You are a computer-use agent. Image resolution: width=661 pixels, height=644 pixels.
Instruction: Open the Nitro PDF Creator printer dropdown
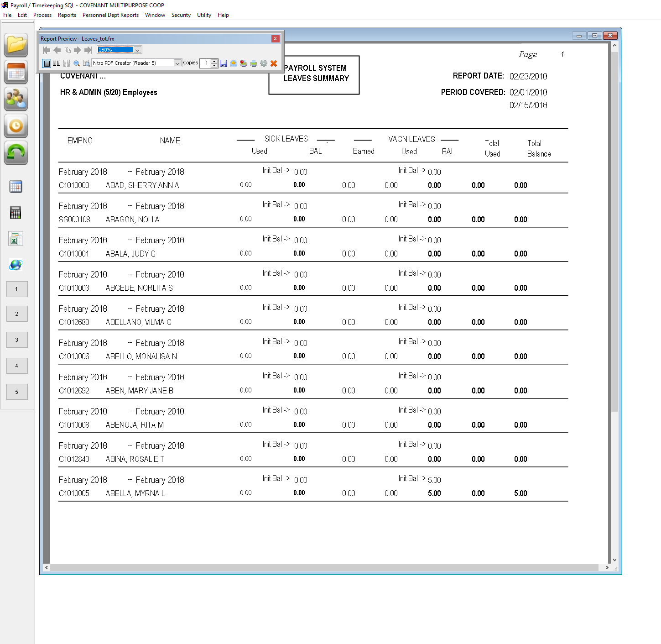point(177,63)
